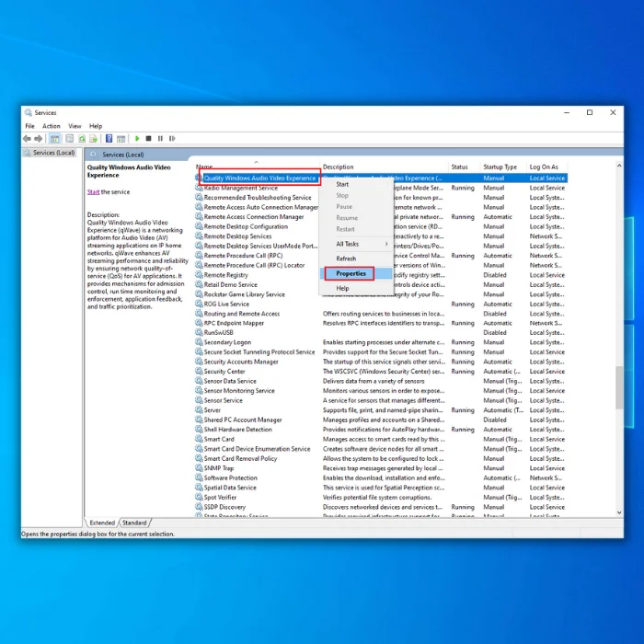Click the Forward arrow in the toolbar
Viewport: 644px width, 644px height.
pyautogui.click(x=39, y=139)
